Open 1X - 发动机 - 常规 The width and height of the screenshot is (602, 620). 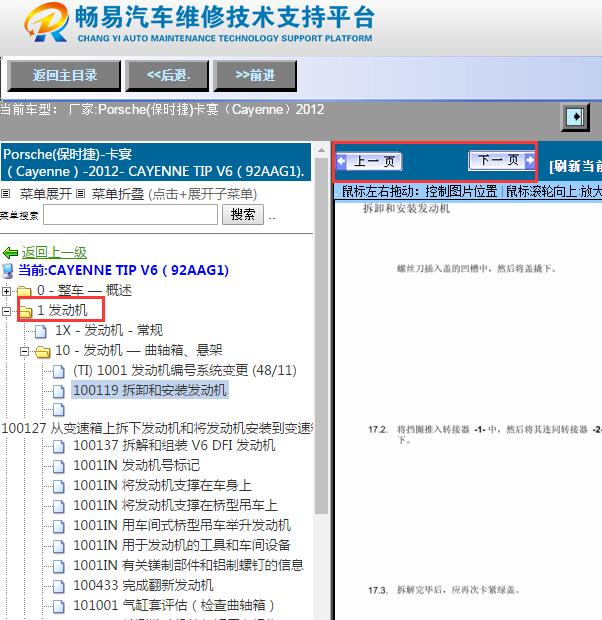coord(109,330)
